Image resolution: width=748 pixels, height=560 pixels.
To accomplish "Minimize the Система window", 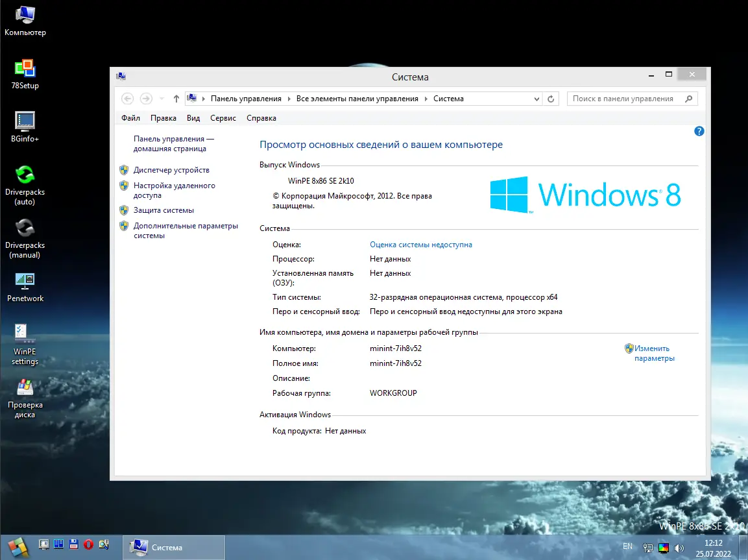I will coord(651,75).
